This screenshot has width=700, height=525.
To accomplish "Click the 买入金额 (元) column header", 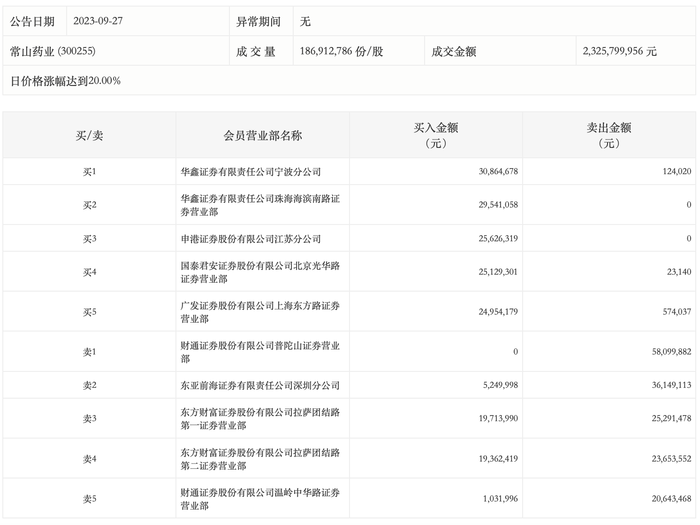I will click(x=436, y=135).
